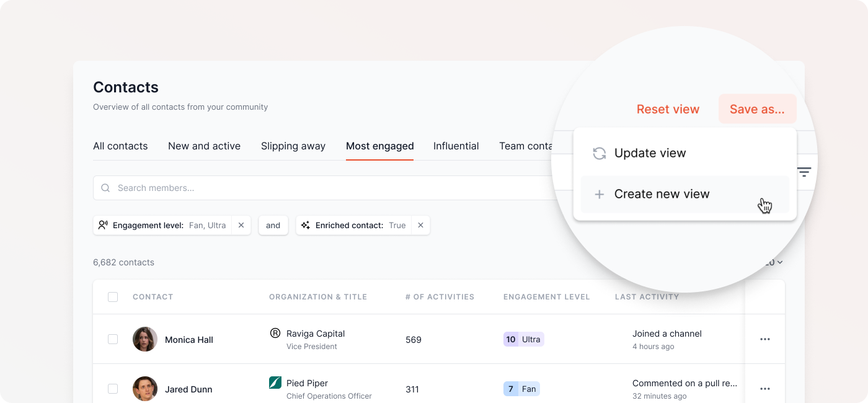868x403 pixels.
Task: Select Monica Hall's row checkbox
Action: click(x=113, y=339)
